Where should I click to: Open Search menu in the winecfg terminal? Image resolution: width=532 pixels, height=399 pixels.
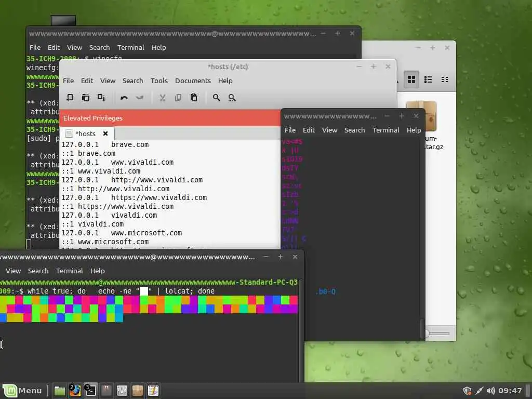(x=99, y=47)
